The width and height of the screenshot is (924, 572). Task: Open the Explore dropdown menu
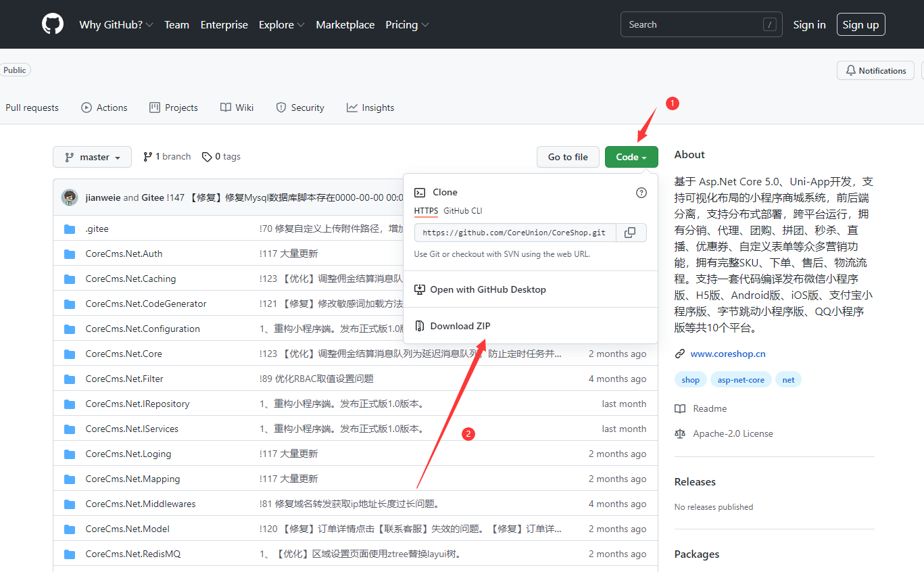(x=281, y=25)
